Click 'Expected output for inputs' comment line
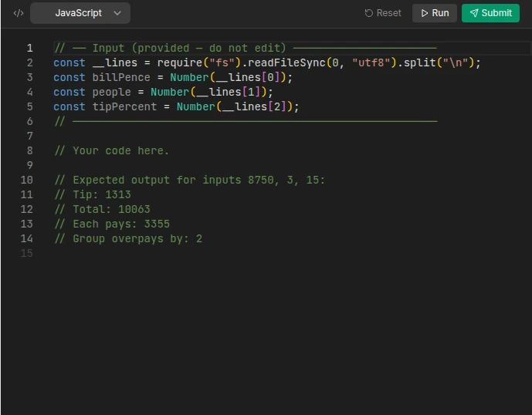Viewport: 532px width, 415px height. 190,180
